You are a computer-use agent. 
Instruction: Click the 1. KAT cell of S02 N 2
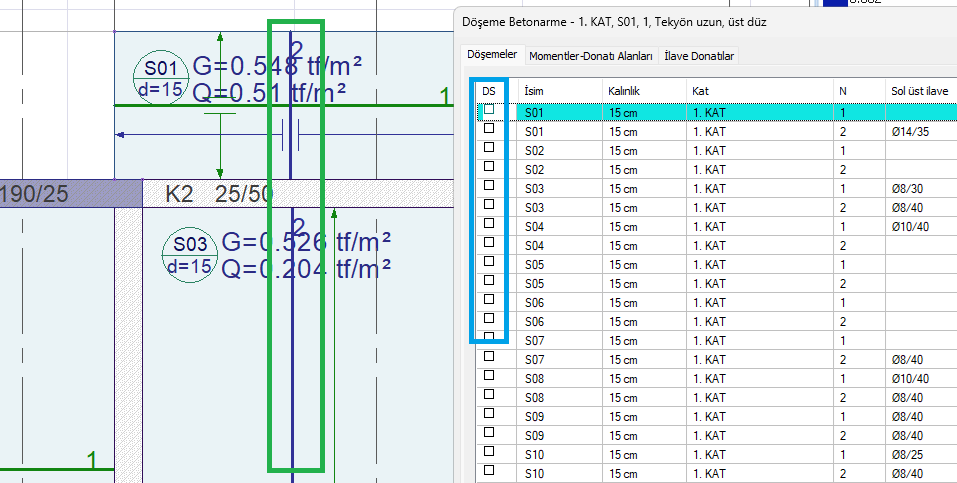(x=760, y=170)
